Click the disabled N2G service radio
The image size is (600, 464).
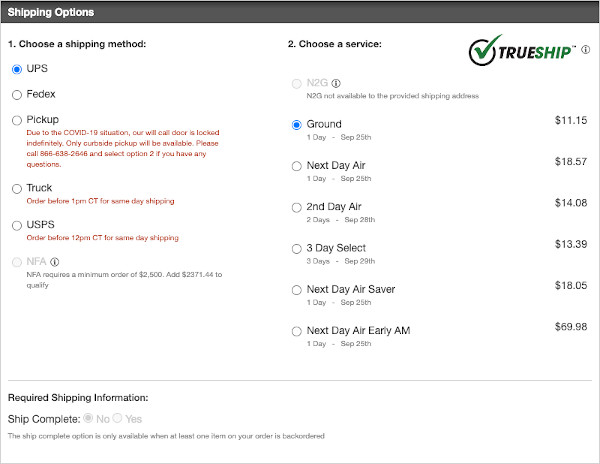[297, 84]
